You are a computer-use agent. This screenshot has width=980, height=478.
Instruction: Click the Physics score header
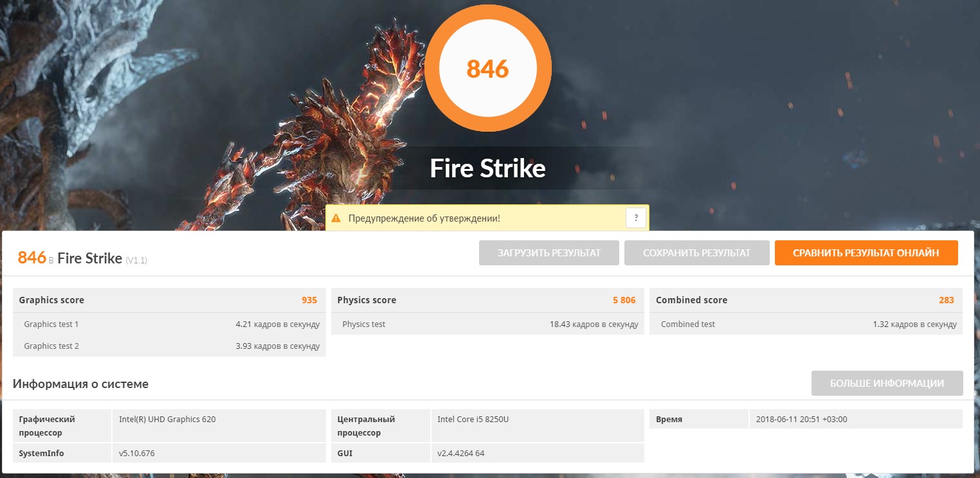click(367, 300)
